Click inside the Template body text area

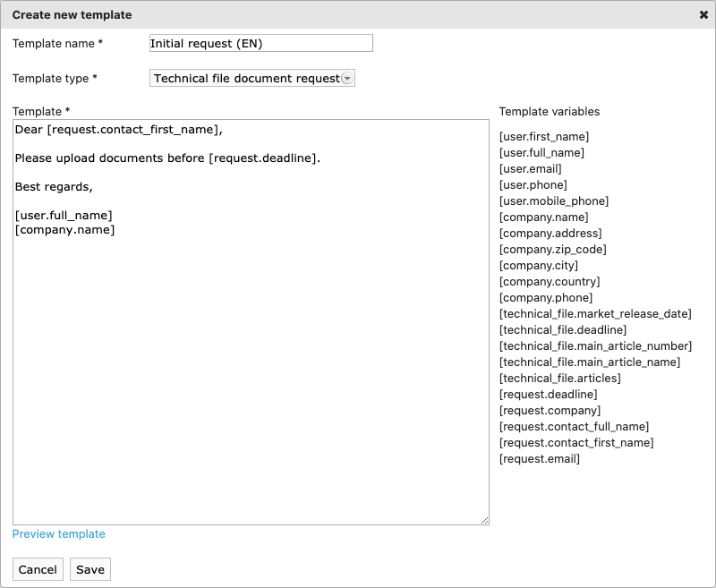(251, 358)
